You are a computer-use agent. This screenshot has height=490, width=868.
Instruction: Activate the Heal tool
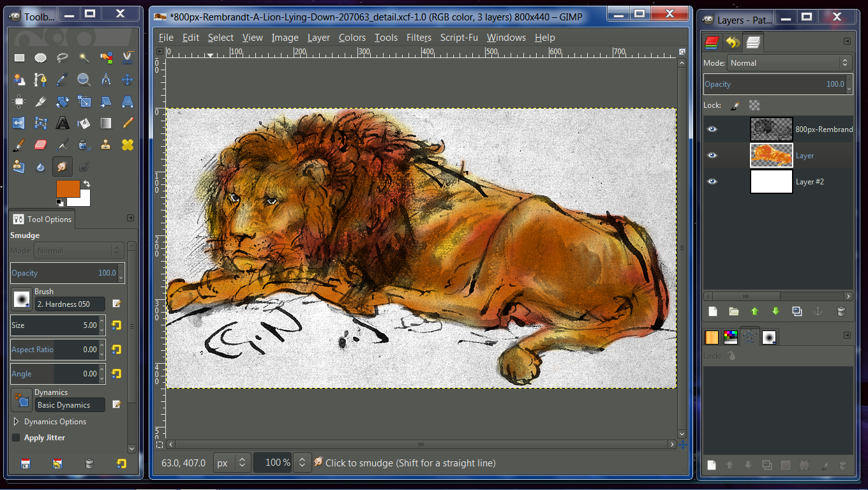127,145
